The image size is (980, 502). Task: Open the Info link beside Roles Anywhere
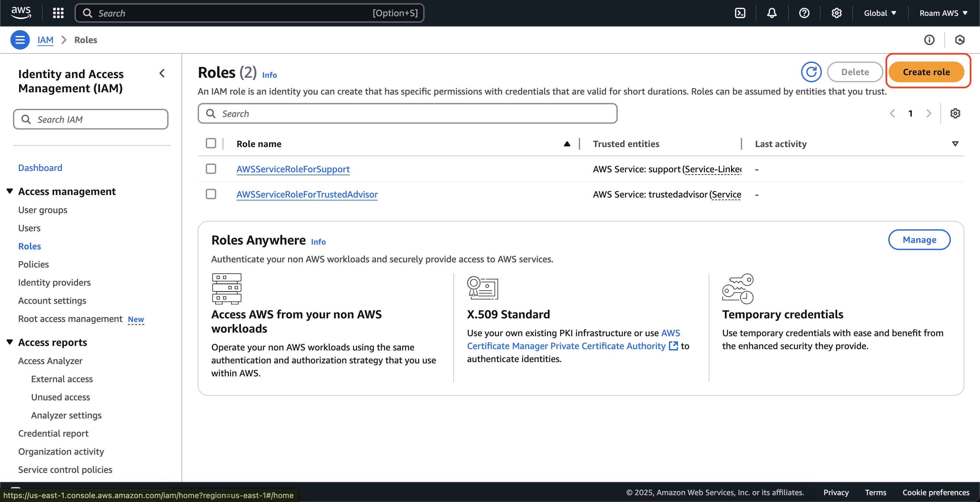pos(319,242)
